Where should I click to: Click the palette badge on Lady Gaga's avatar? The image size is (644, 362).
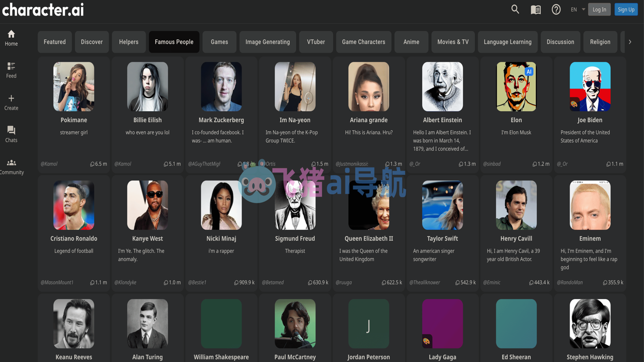[426, 341]
